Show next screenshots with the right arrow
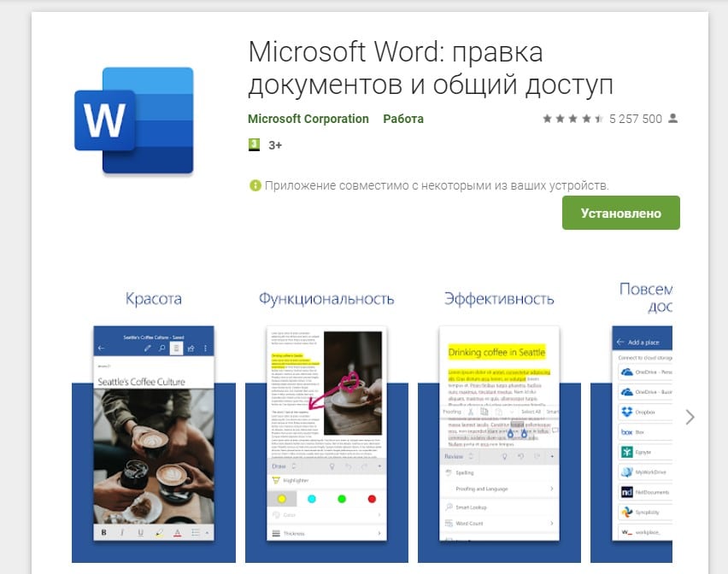The height and width of the screenshot is (574, 728). (x=690, y=417)
